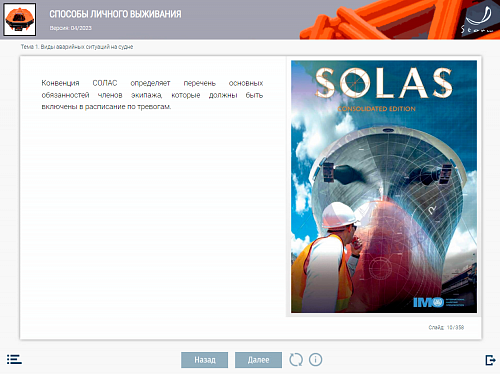Click the Конвенция СОЛАС paragraph text
The image size is (500, 374).
(x=152, y=95)
